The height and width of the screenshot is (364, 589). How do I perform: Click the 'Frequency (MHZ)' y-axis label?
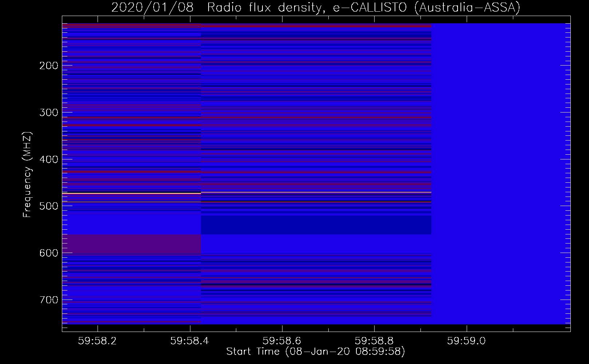tap(27, 174)
